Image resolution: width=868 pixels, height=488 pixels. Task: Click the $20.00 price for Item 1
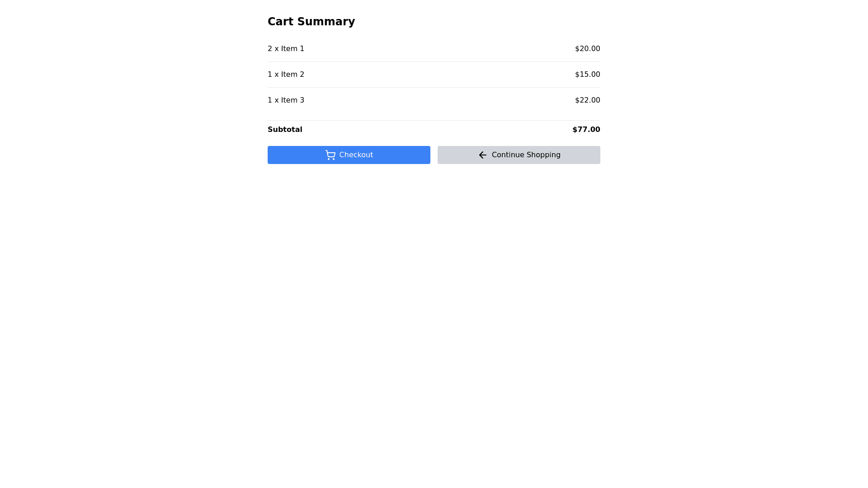point(587,49)
